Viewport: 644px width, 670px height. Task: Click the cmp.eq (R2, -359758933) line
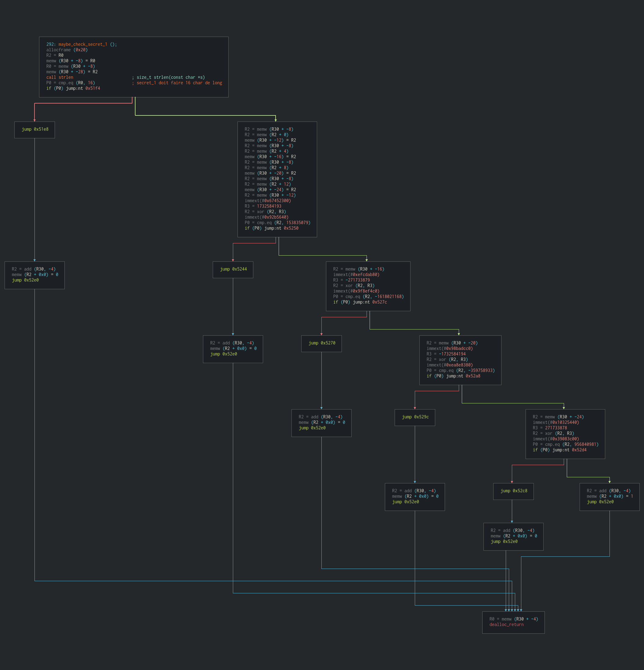[461, 370]
